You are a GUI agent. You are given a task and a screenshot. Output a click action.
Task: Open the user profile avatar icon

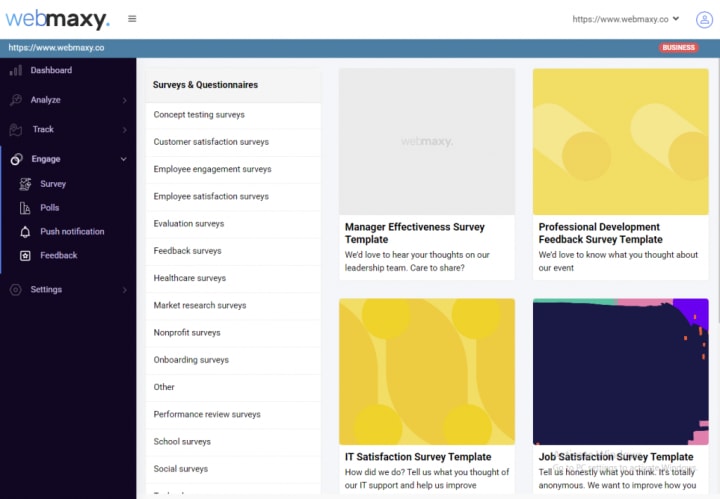[x=704, y=19]
